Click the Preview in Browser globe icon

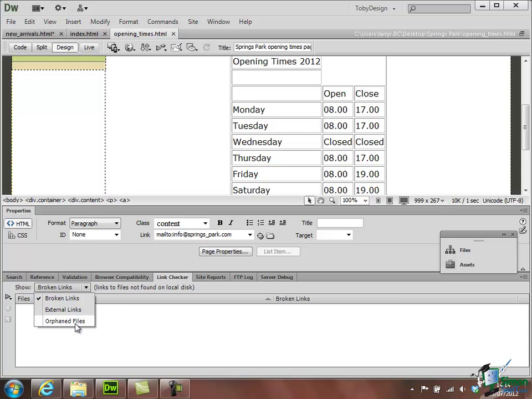coord(130,48)
